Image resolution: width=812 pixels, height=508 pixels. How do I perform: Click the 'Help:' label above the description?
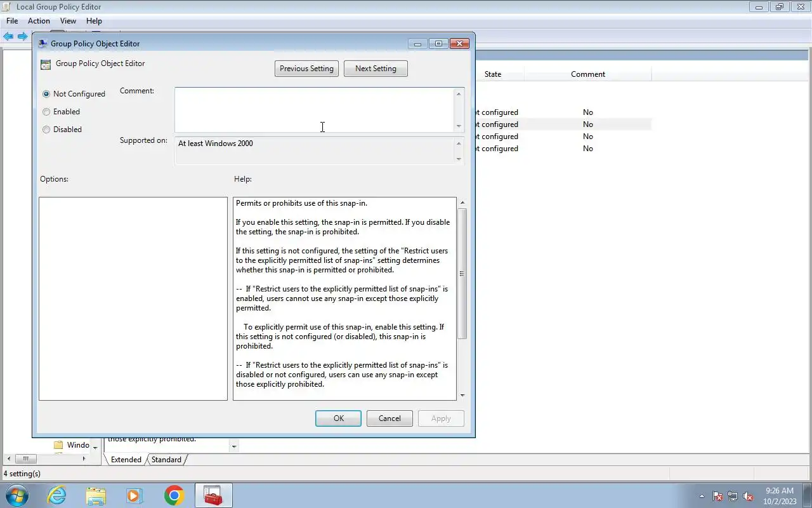[x=243, y=179]
